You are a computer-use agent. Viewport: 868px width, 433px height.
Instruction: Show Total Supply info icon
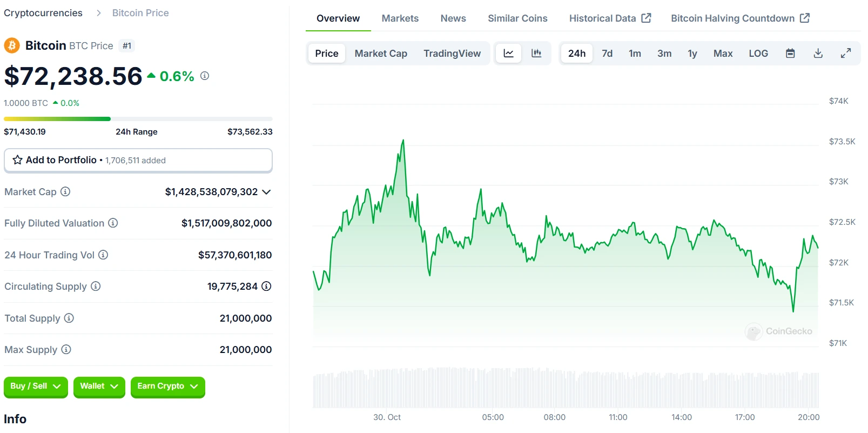click(x=69, y=318)
